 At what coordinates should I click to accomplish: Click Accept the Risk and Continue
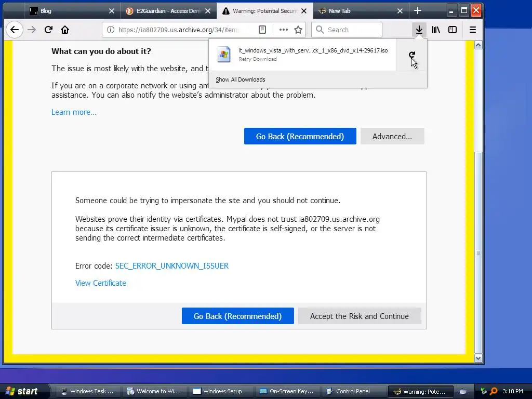[360, 316]
